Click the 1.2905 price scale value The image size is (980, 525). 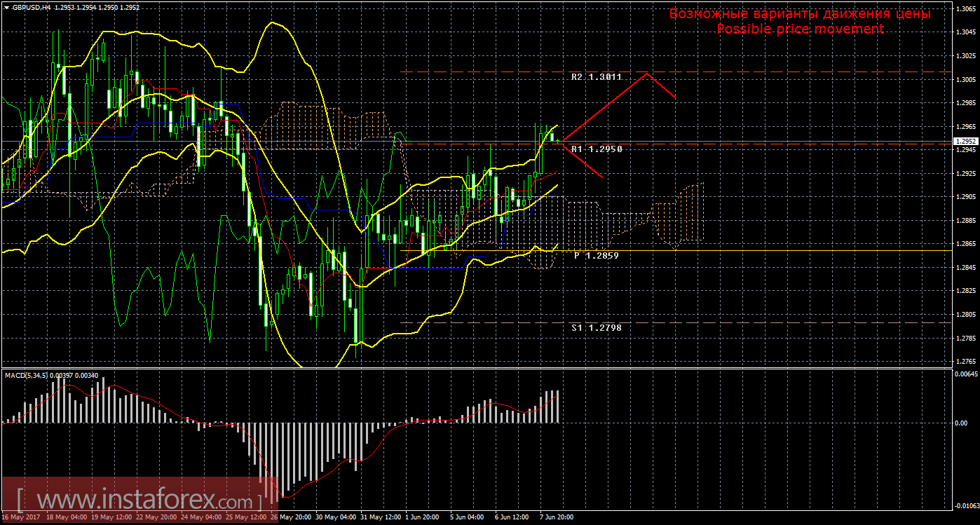[x=966, y=197]
